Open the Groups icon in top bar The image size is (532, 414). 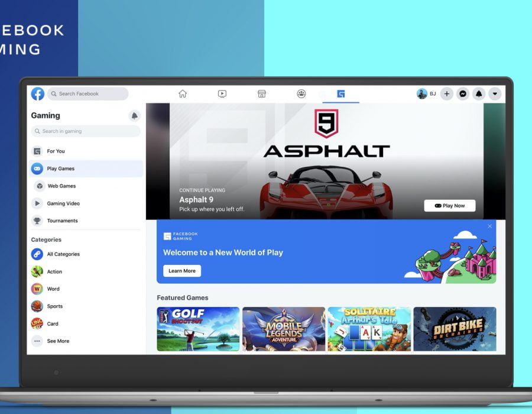coord(301,94)
